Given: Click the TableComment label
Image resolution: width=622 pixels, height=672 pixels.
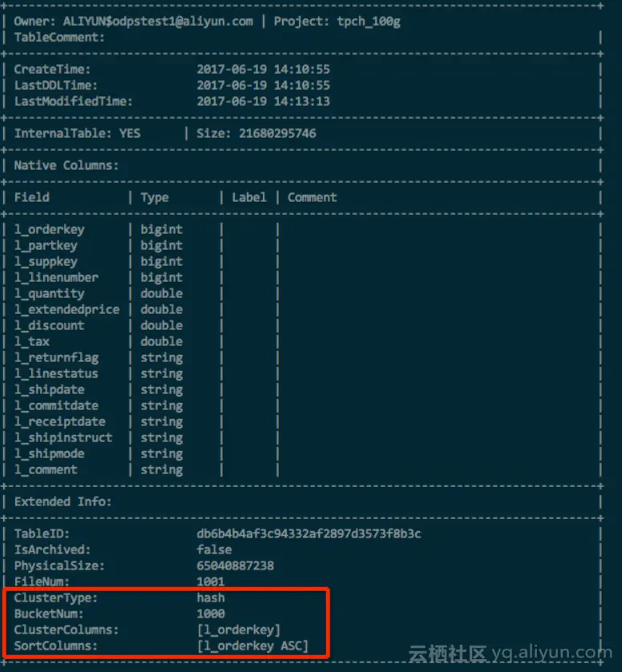Looking at the screenshot, I should (x=59, y=38).
